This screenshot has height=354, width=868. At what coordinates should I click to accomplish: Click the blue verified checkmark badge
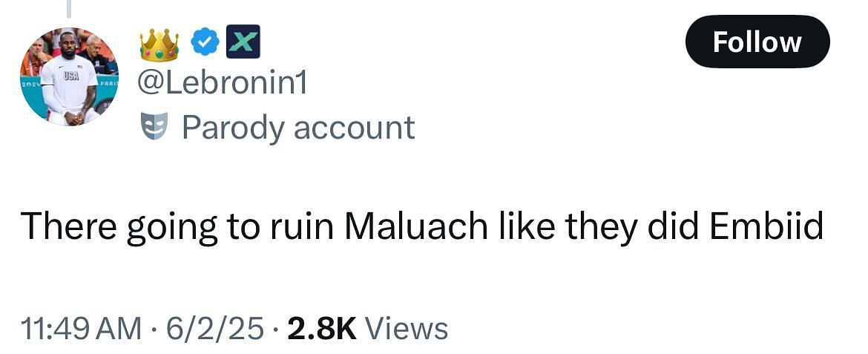tap(205, 42)
